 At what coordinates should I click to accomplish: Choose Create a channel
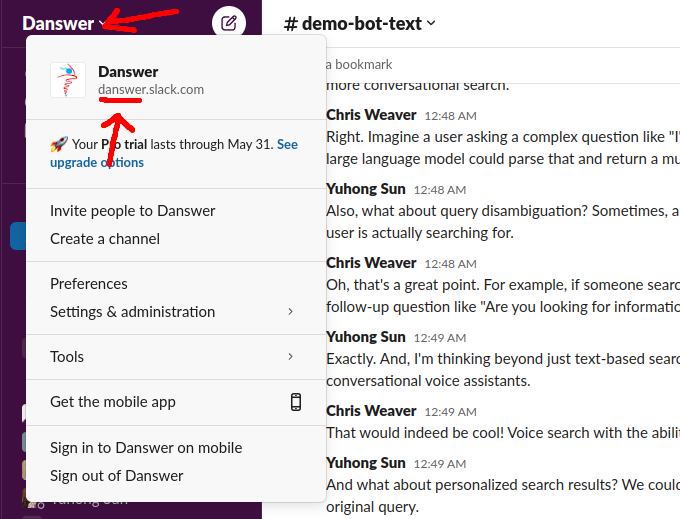(x=105, y=239)
